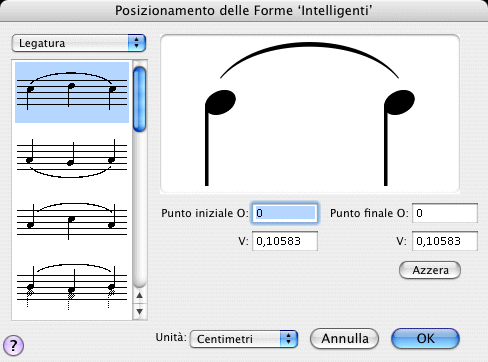Click the right note head in preview
Viewport: 488px width, 362px height.
[400, 102]
